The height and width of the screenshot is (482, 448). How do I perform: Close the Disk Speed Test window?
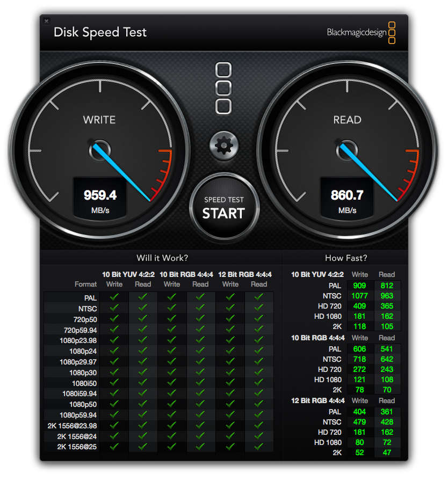pos(46,21)
